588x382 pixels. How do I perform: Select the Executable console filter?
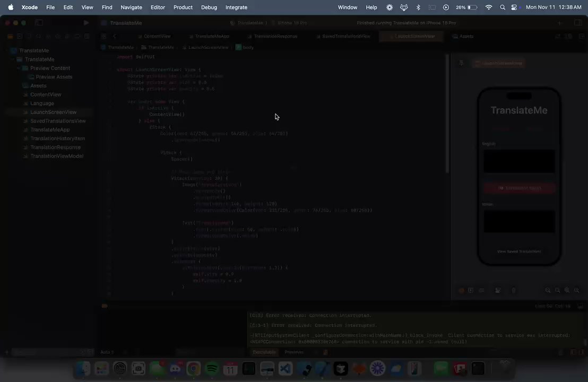(264, 352)
